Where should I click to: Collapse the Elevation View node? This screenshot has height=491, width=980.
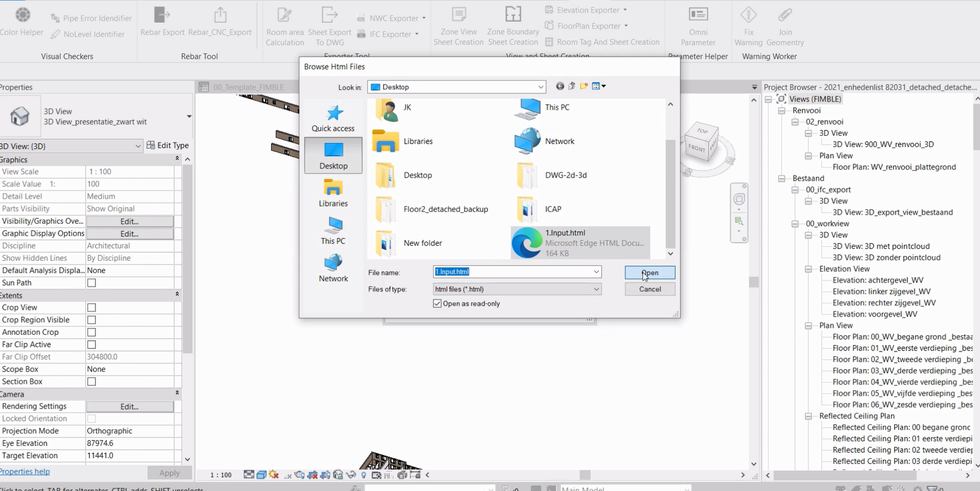click(808, 269)
